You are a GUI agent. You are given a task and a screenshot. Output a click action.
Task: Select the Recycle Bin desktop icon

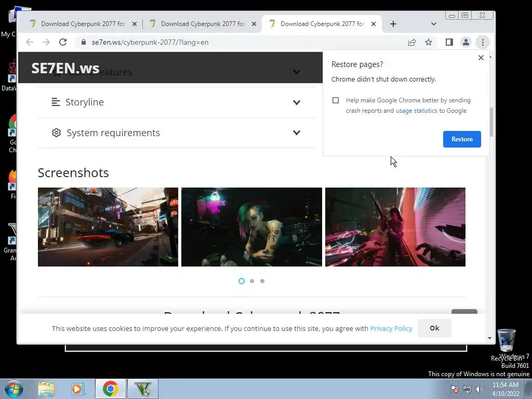[x=506, y=344]
